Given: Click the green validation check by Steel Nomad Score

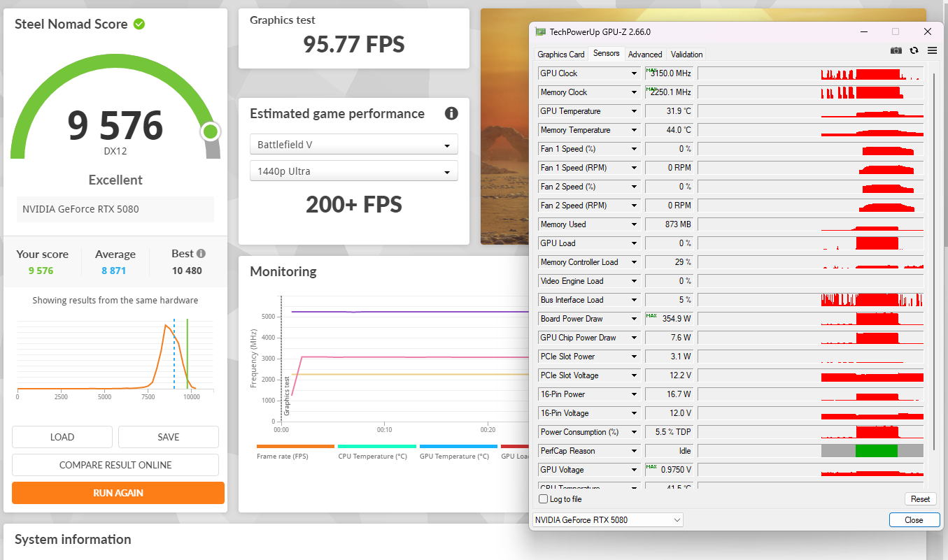Looking at the screenshot, I should coord(139,24).
